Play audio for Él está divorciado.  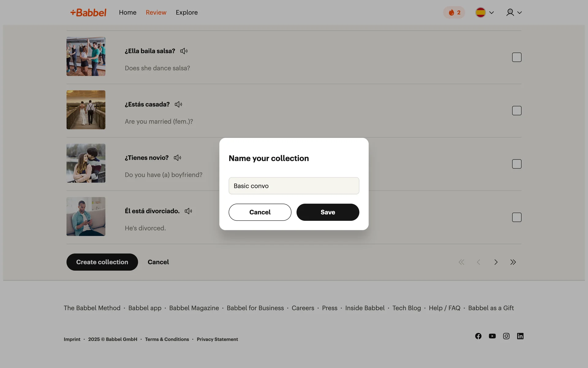188,211
